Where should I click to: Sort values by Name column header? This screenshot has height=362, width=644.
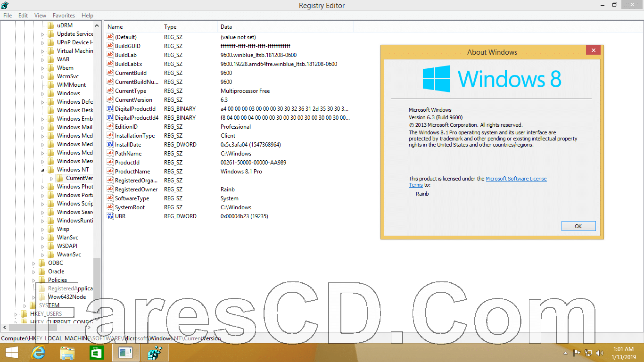point(132,27)
